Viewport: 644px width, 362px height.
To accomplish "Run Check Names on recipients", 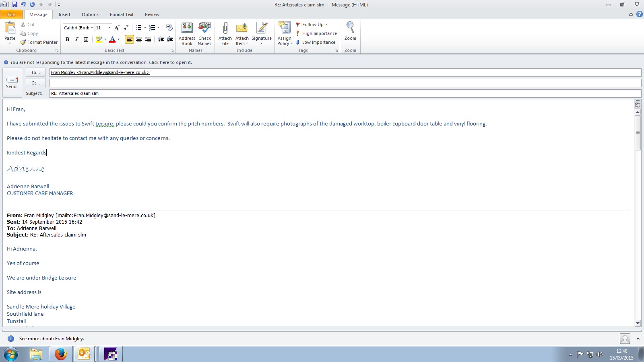I will [204, 34].
